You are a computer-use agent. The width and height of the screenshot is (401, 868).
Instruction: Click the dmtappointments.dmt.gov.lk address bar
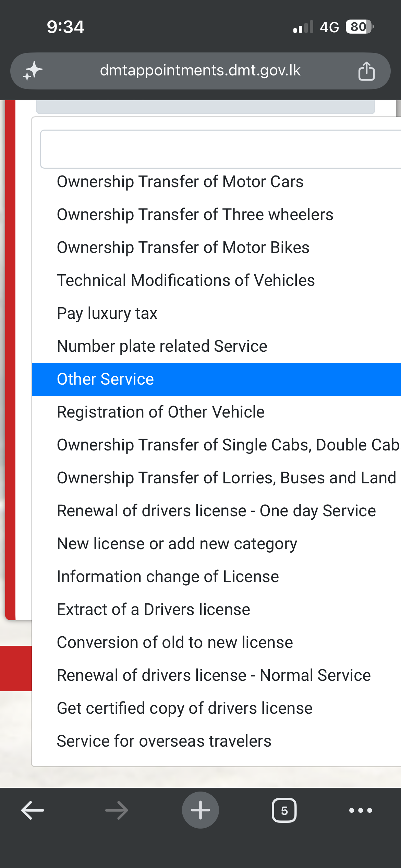[x=200, y=71]
